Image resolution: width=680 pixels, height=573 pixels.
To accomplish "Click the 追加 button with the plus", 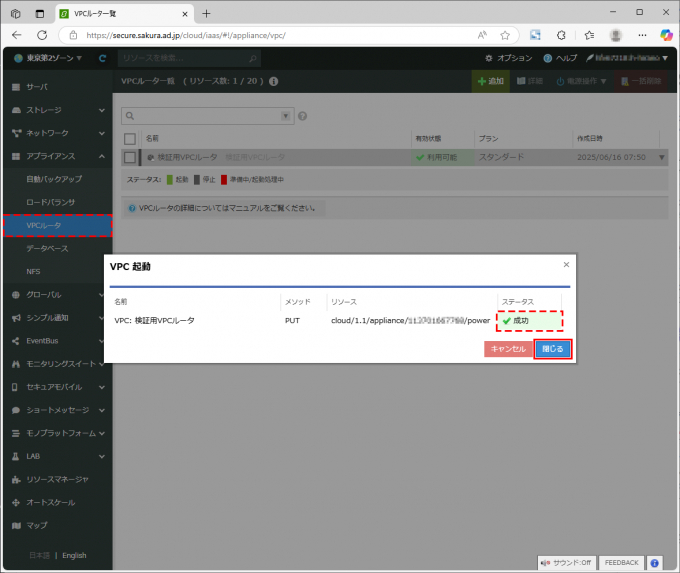I will click(x=490, y=81).
